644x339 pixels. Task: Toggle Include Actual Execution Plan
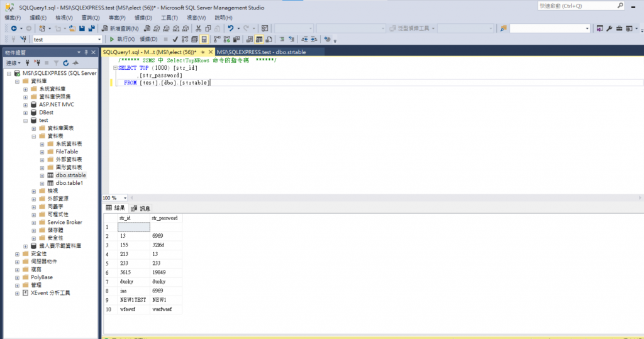point(217,40)
